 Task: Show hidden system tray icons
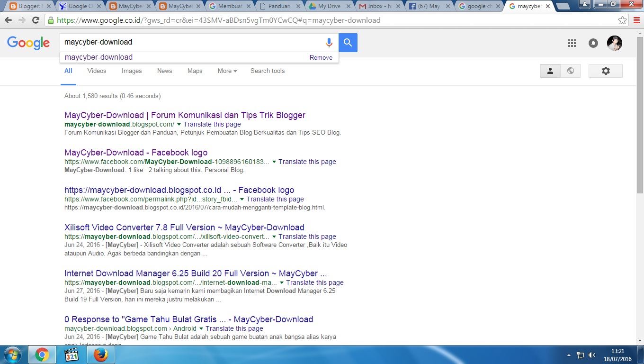point(569,355)
